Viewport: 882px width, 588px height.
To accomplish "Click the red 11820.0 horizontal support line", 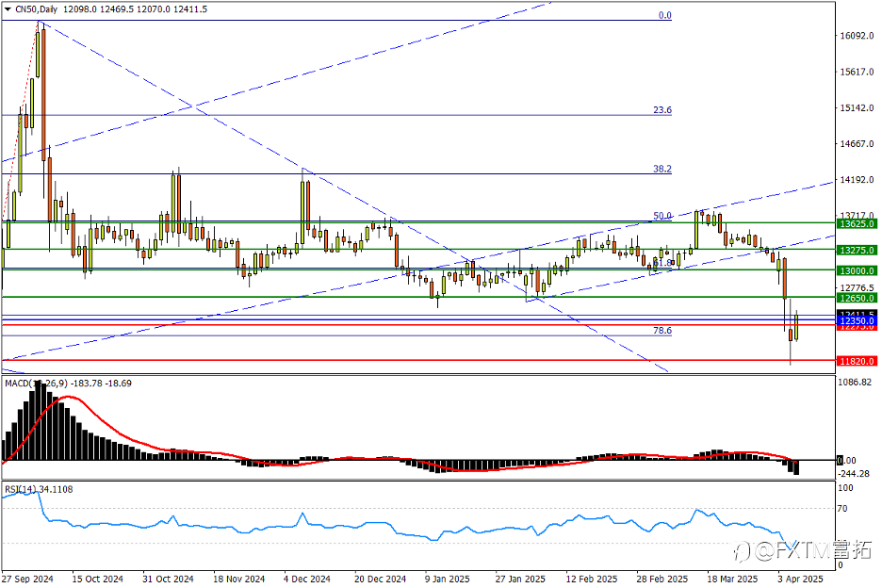I will click(418, 360).
